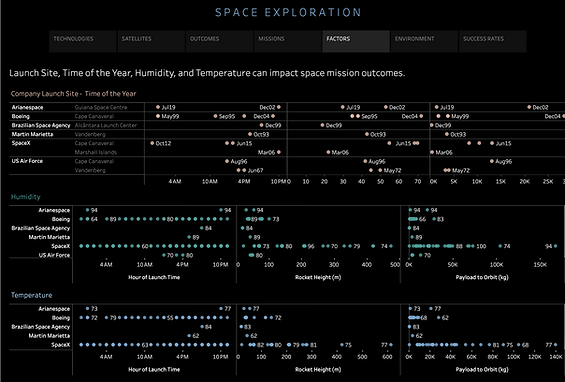The image size is (565, 382).
Task: Click the Arianespace row label in the Temperature chart
Action: click(x=54, y=309)
